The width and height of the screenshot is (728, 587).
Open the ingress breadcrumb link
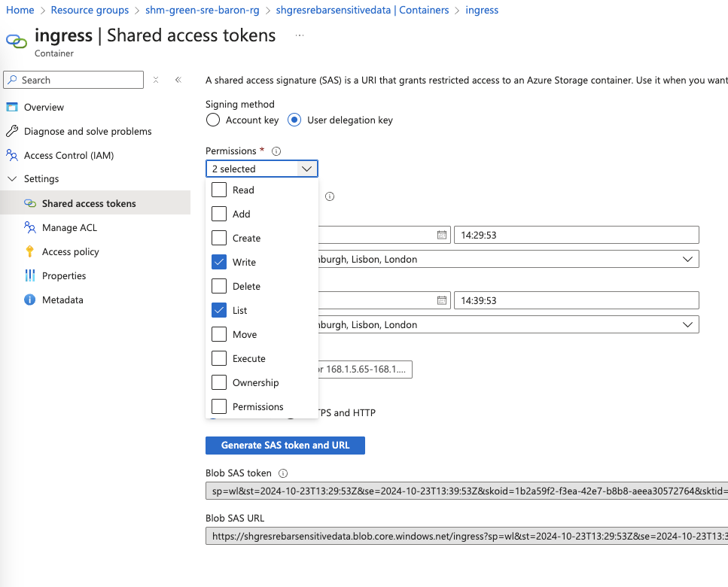pyautogui.click(x=482, y=11)
